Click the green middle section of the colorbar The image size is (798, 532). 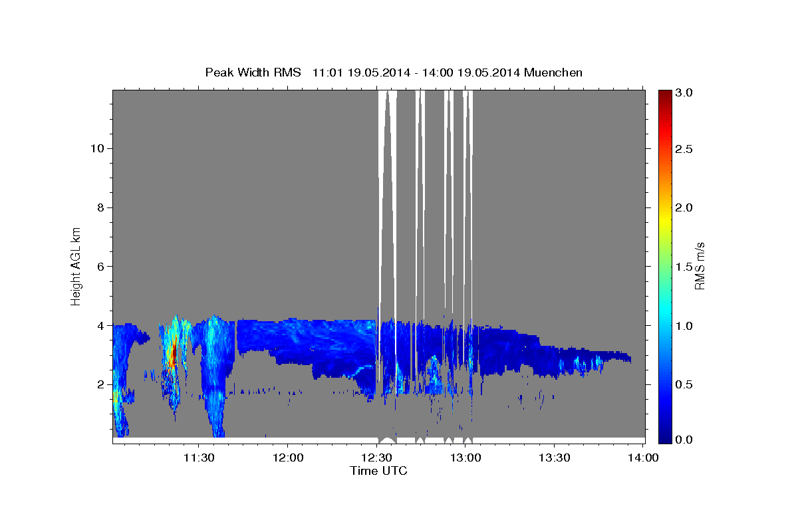(665, 266)
